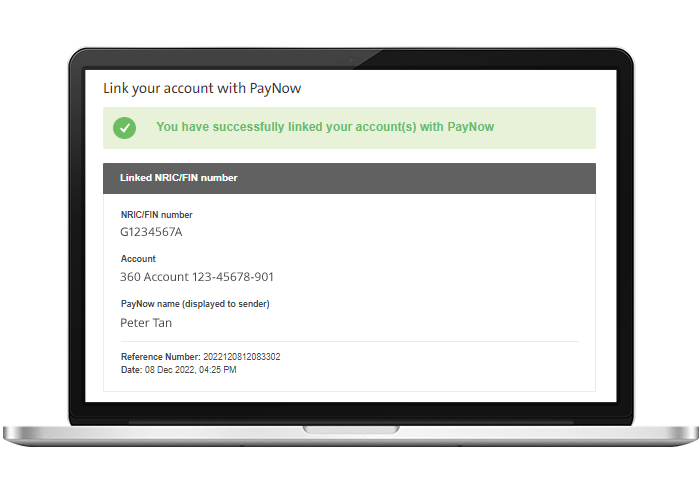The height and width of the screenshot is (500, 700).
Task: Select reference number 2022120812083302
Action: coord(242,357)
